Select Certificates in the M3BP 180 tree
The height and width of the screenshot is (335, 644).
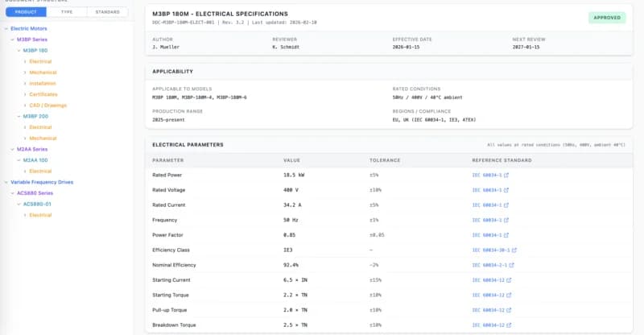coord(43,94)
